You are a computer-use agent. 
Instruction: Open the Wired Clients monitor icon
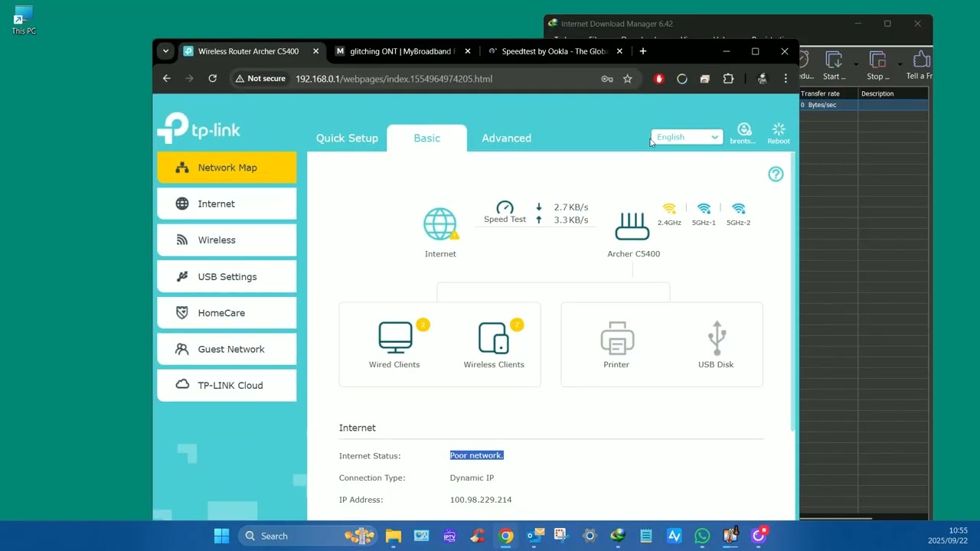point(395,337)
